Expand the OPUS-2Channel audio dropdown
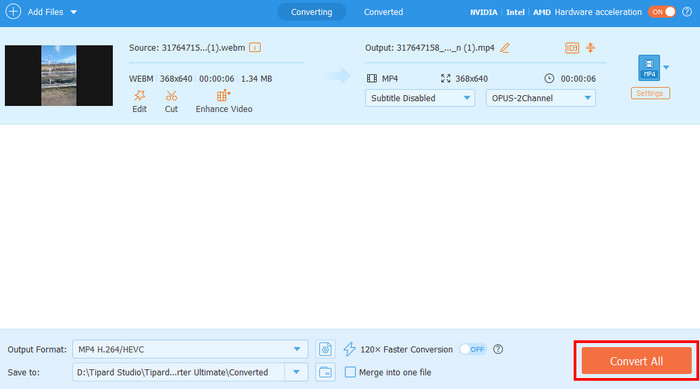Screen dimensions: 700x389 click(x=541, y=98)
